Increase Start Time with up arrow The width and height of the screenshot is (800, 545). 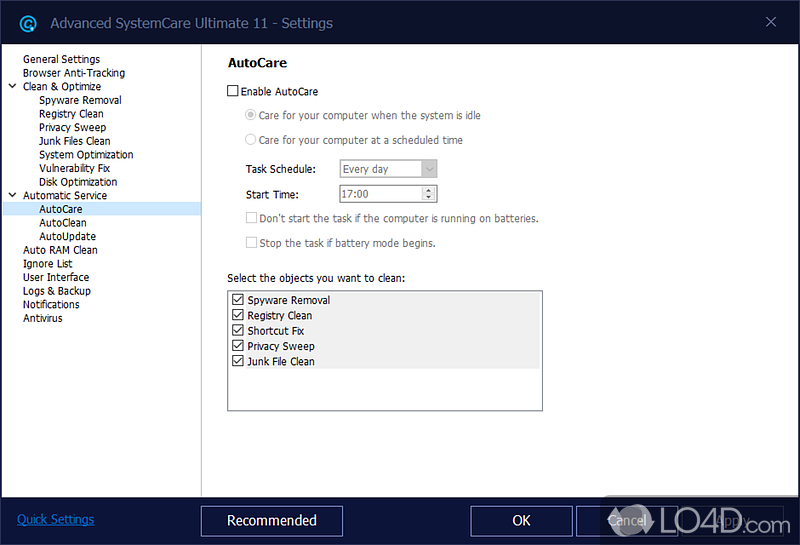click(x=429, y=190)
